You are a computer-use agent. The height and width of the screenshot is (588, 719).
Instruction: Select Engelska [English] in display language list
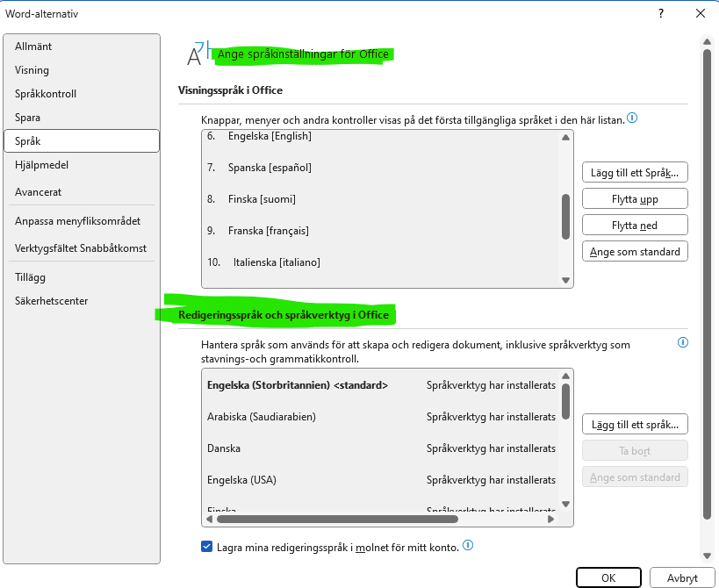click(381, 136)
